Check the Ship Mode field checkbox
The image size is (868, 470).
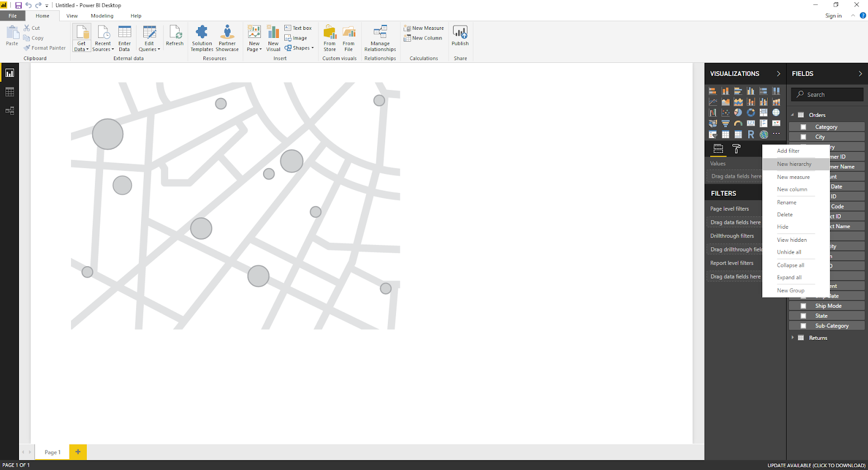(803, 306)
